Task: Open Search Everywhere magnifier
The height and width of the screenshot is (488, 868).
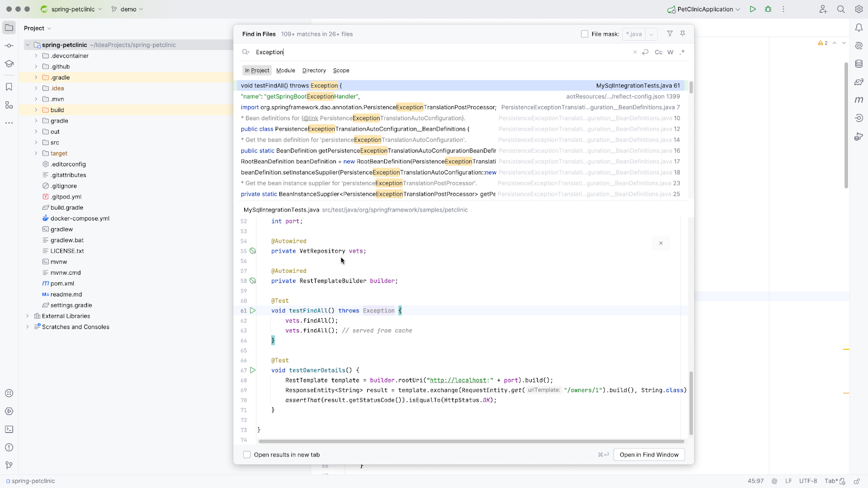Action: (841, 9)
